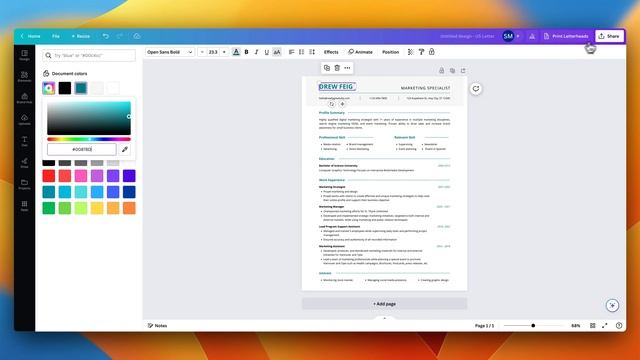The height and width of the screenshot is (360, 640).
Task: Click the help question mark icon
Action: tap(619, 326)
